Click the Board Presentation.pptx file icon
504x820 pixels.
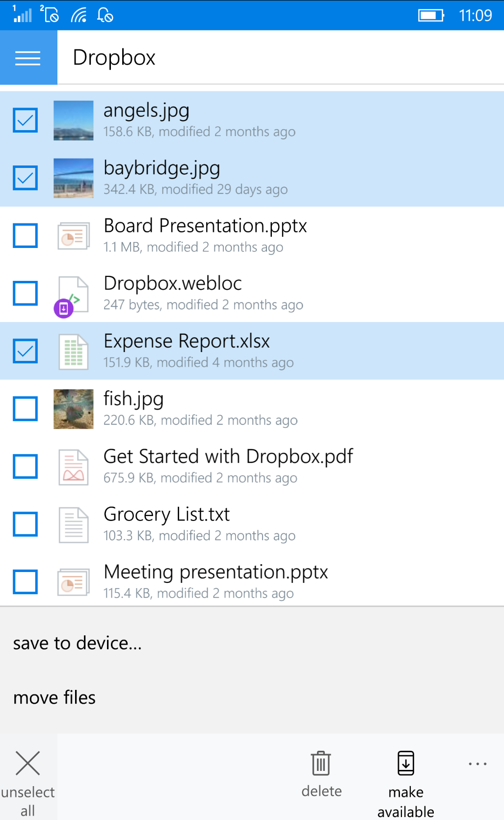point(74,236)
